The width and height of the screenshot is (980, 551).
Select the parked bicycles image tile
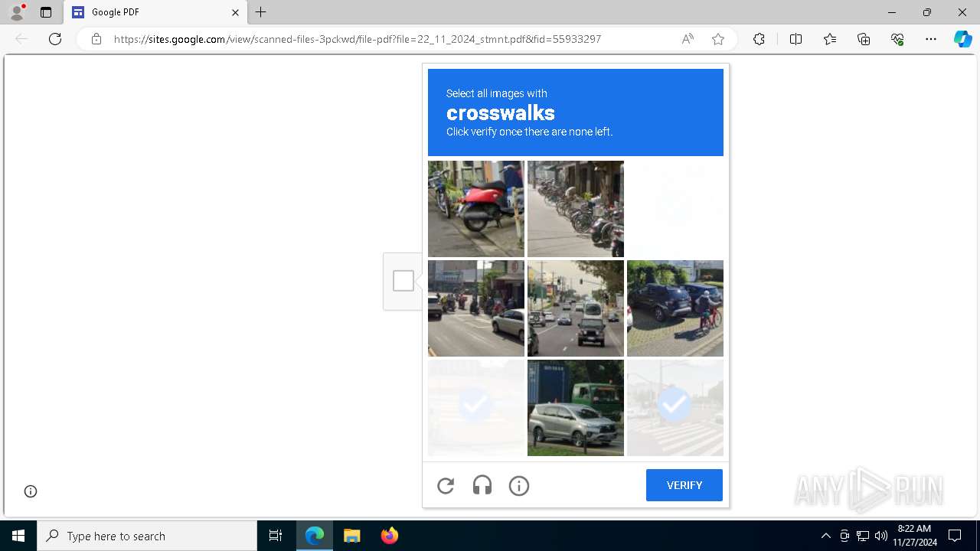[576, 209]
